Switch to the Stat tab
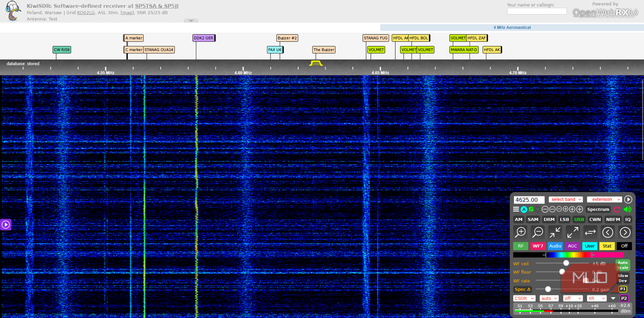 pos(607,246)
